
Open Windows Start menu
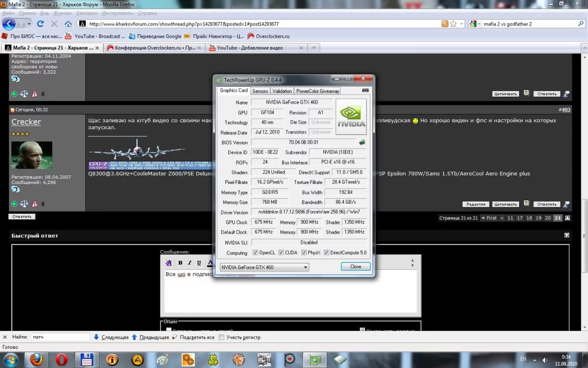[10, 360]
